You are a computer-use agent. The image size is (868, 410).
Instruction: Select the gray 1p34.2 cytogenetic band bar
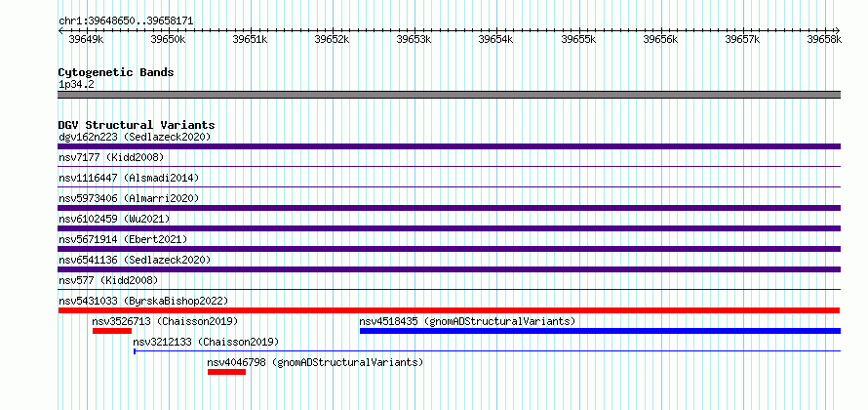coord(449,95)
